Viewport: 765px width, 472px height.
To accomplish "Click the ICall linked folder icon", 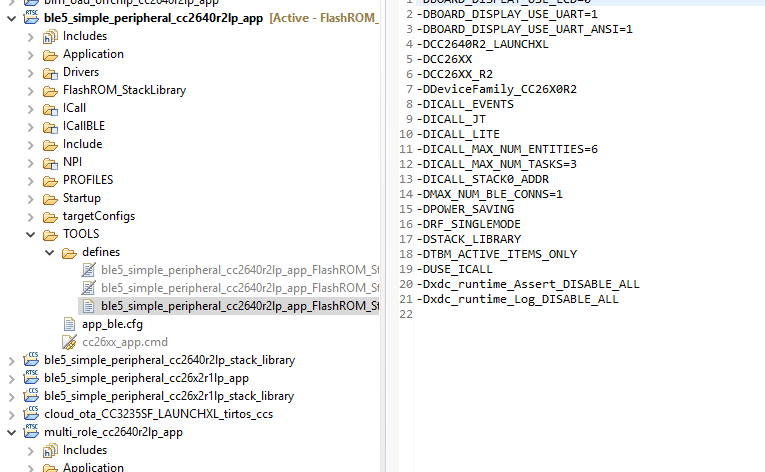I will (x=50, y=109).
